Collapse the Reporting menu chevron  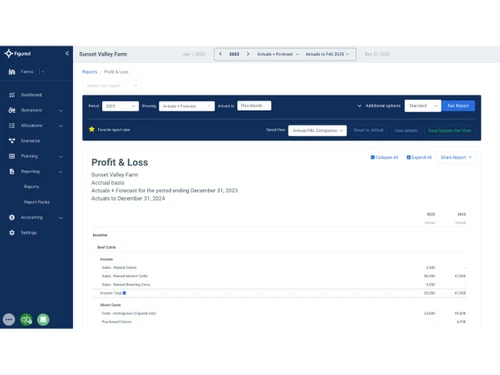61,172
